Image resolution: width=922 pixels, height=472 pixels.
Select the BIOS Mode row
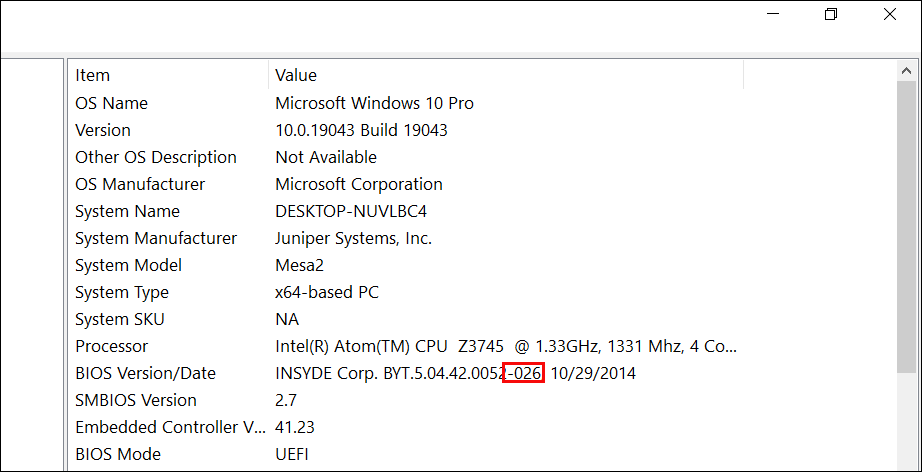click(x=117, y=454)
